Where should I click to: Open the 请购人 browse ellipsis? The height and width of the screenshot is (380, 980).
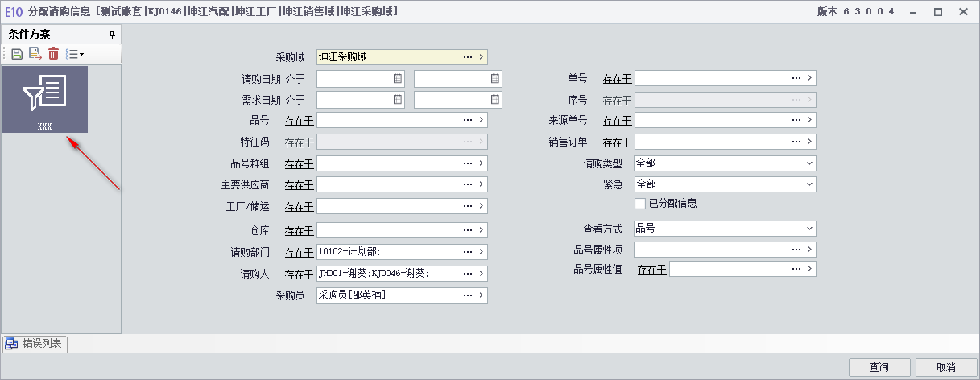pyautogui.click(x=468, y=274)
